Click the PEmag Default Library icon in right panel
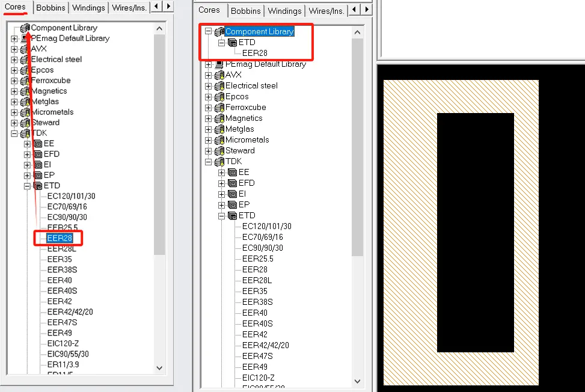 pos(219,64)
